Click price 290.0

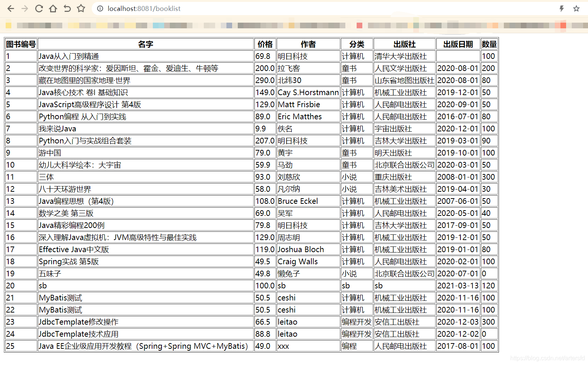coord(265,80)
